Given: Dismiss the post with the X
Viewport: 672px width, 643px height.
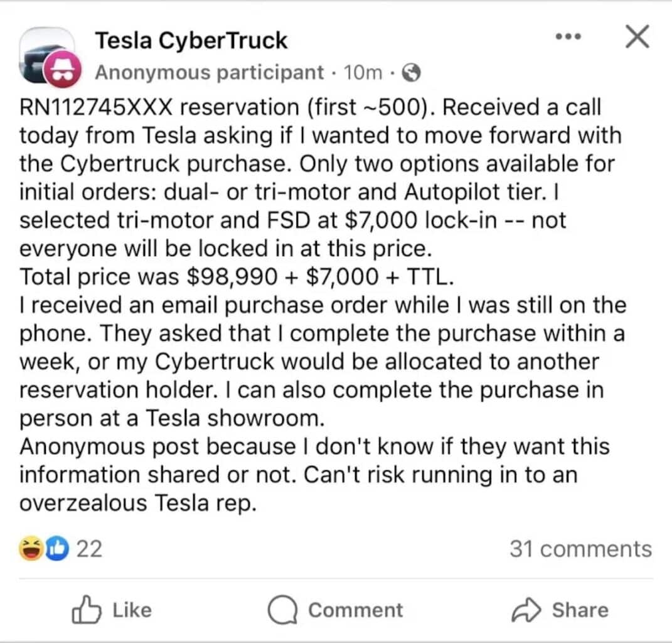Looking at the screenshot, I should tap(637, 36).
